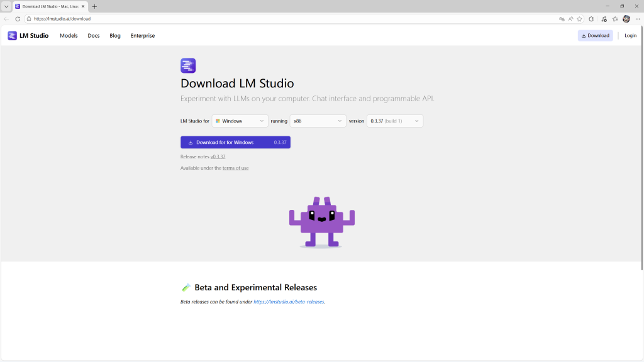Screen dimensions: 644x362
Task: Open the terms of use link
Action: click(235, 168)
